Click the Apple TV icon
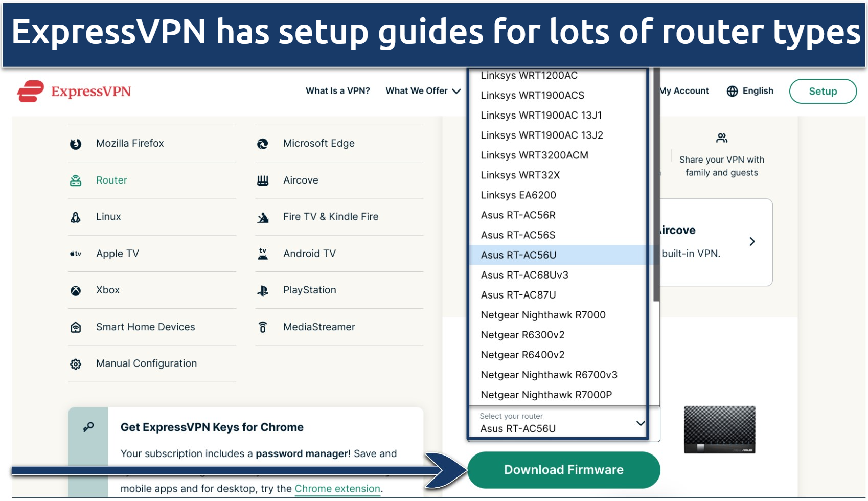Viewport: 868px width, 501px height. point(75,253)
